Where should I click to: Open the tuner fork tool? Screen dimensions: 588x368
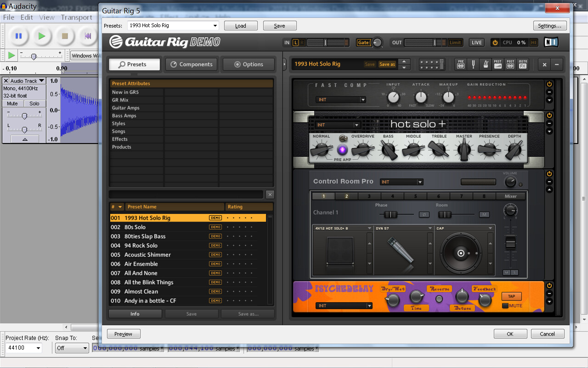click(x=473, y=64)
